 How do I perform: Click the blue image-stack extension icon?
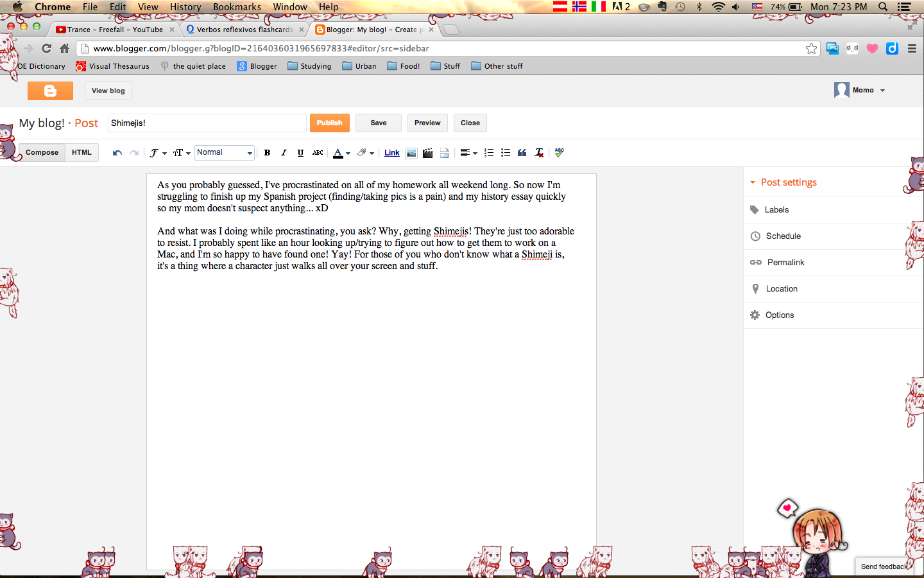point(832,48)
